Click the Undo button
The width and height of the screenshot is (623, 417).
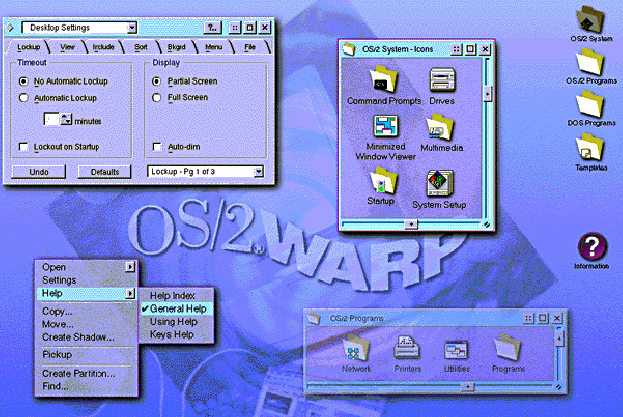(39, 172)
